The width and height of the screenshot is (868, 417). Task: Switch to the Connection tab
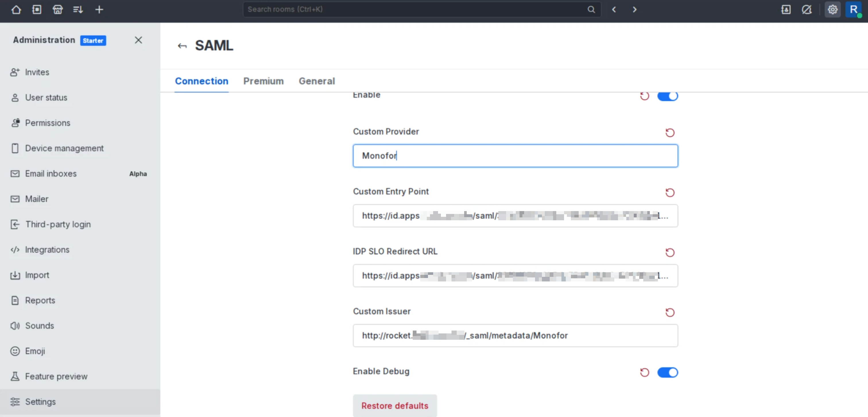point(201,81)
